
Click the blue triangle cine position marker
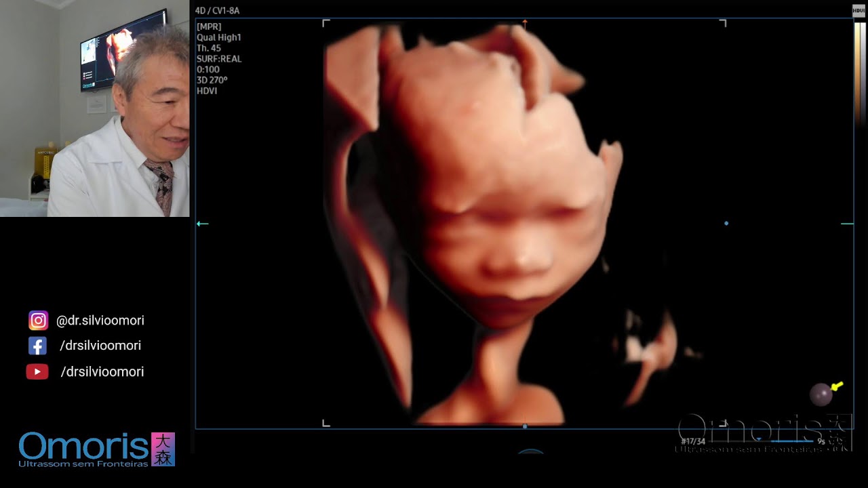[x=759, y=439]
